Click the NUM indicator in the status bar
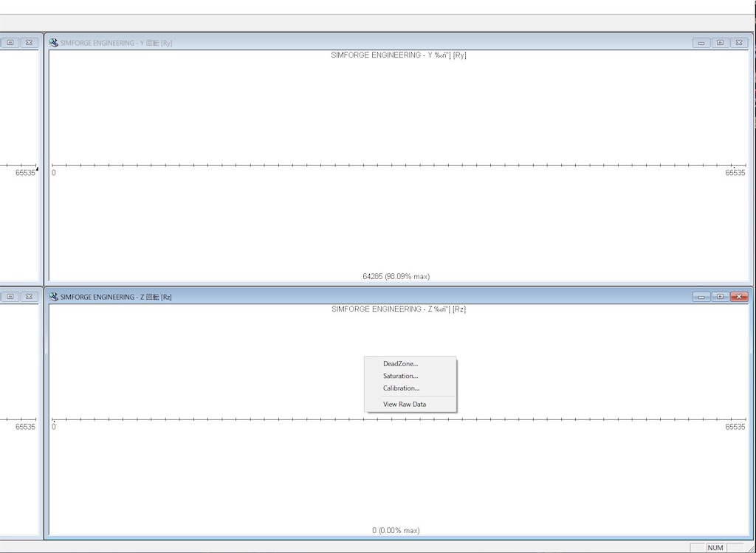The height and width of the screenshot is (553, 756). pos(715,548)
